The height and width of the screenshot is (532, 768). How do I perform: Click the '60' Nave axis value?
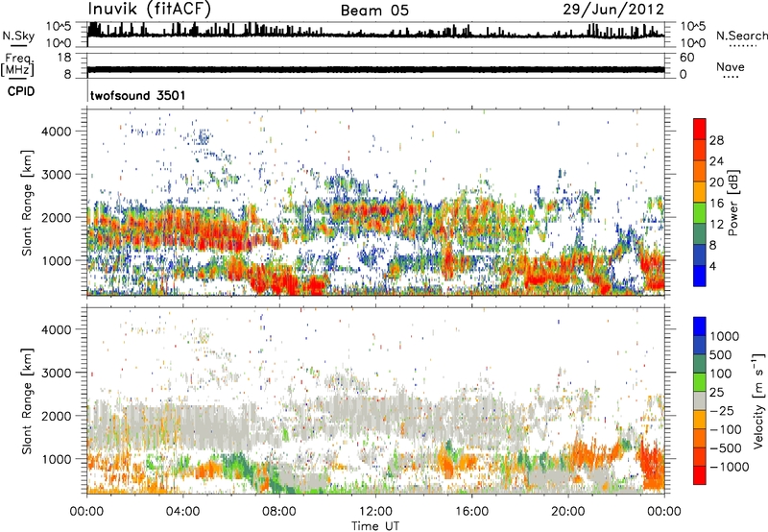(x=686, y=58)
